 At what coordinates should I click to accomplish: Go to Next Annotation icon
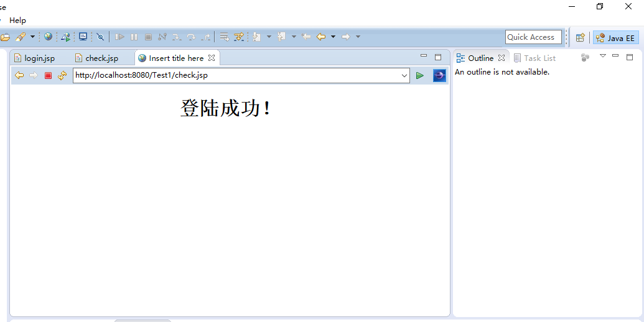tap(257, 37)
